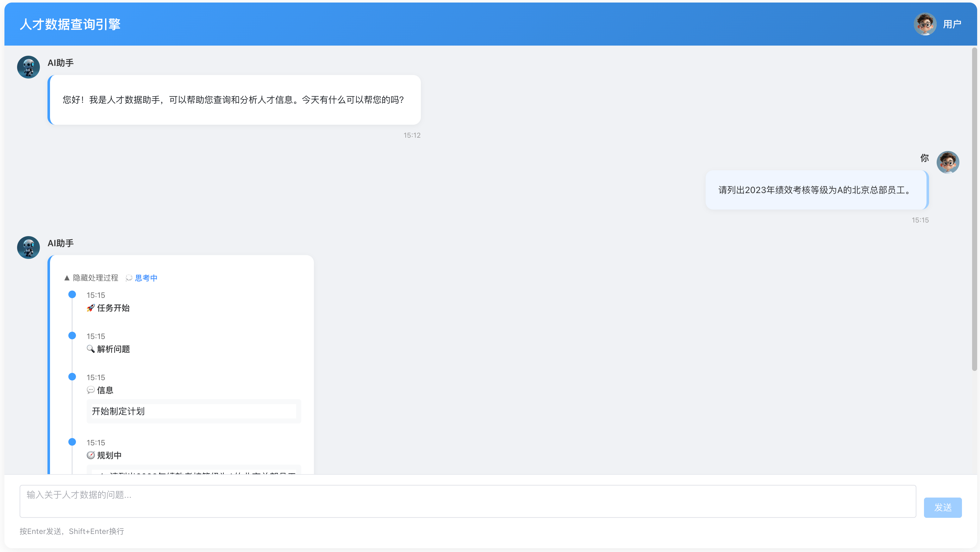Image resolution: width=980 pixels, height=552 pixels.
Task: Click the 思考中 status label
Action: click(146, 278)
